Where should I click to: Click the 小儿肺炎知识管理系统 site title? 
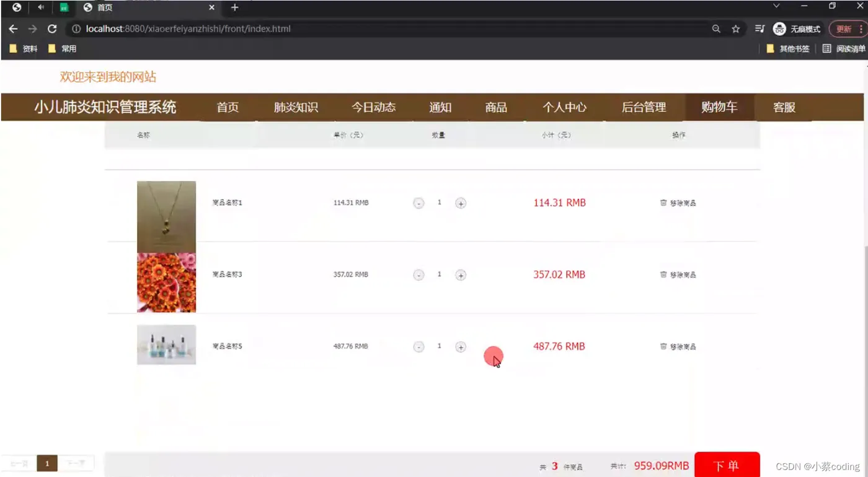[x=105, y=107]
